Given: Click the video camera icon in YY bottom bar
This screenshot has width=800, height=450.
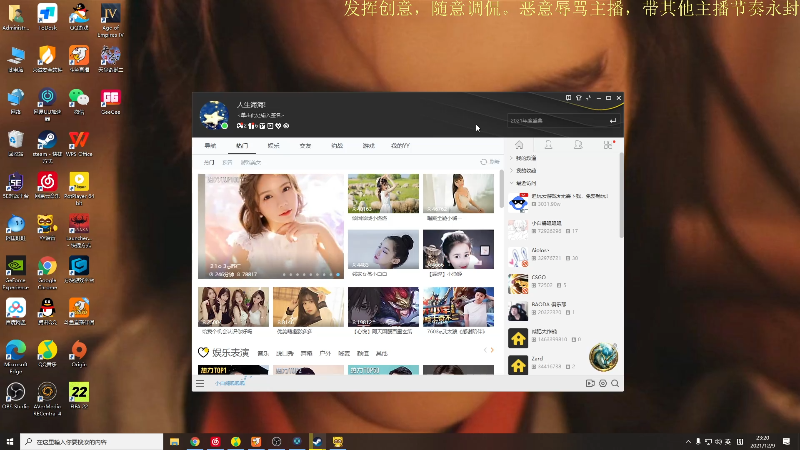Looking at the screenshot, I should 590,383.
